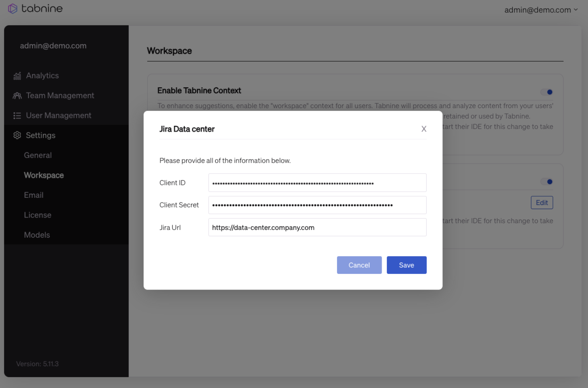Viewport: 588px width, 388px height.
Task: Toggle the switch above the Edit button
Action: point(547,182)
